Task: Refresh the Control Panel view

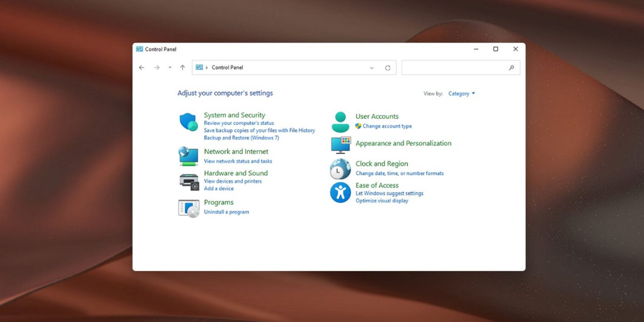Action: (388, 68)
